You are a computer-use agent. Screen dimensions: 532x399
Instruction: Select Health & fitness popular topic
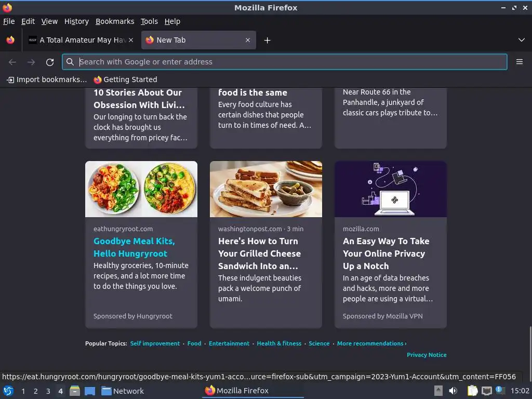[279, 343]
